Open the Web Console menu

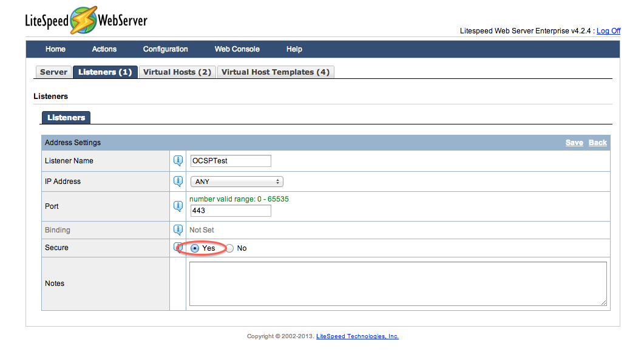pyautogui.click(x=237, y=49)
